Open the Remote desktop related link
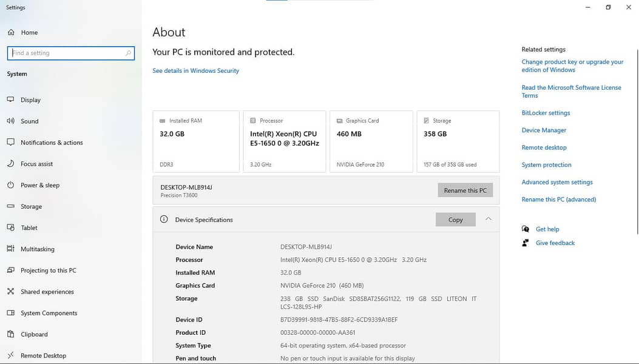This screenshot has width=639, height=364. pyautogui.click(x=544, y=147)
